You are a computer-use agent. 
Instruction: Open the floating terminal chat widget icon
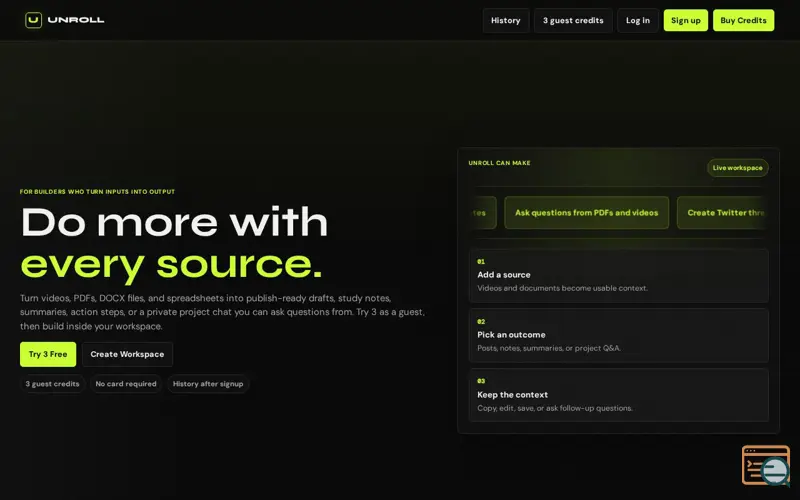click(x=766, y=465)
